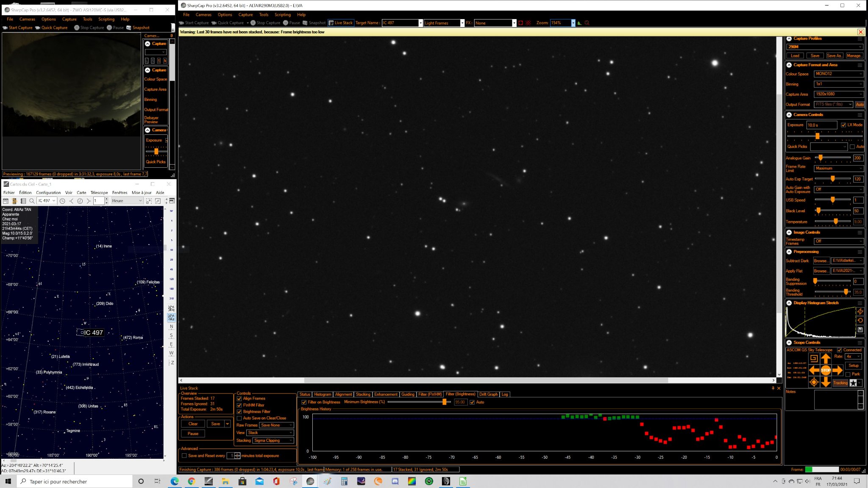Screen dimensions: 868x488
Task: Click the Az coordinate mode icon in chart sidebar
Action: click(171, 317)
